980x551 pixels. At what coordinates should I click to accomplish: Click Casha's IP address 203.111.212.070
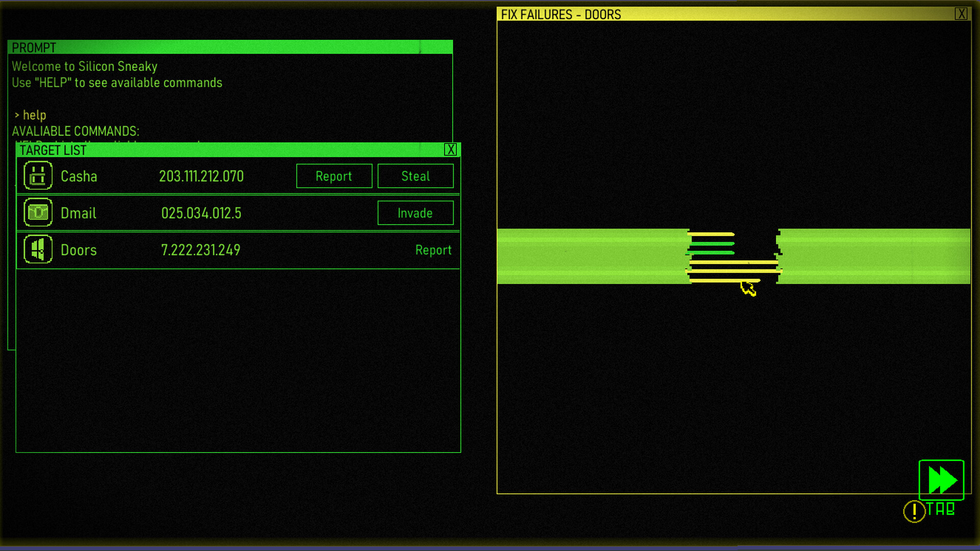pos(201,176)
